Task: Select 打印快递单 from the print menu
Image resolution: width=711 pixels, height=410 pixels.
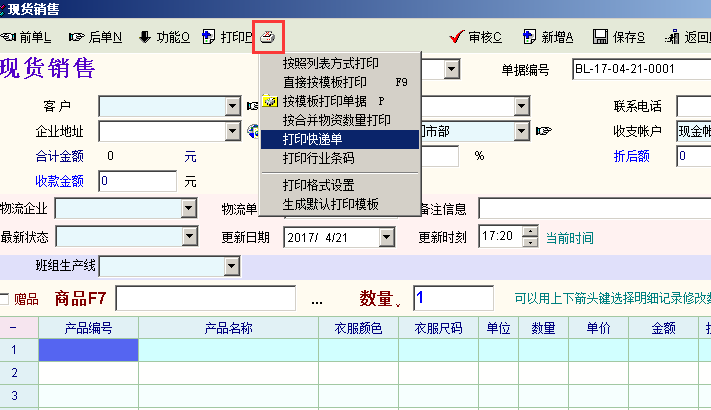Action: point(338,139)
